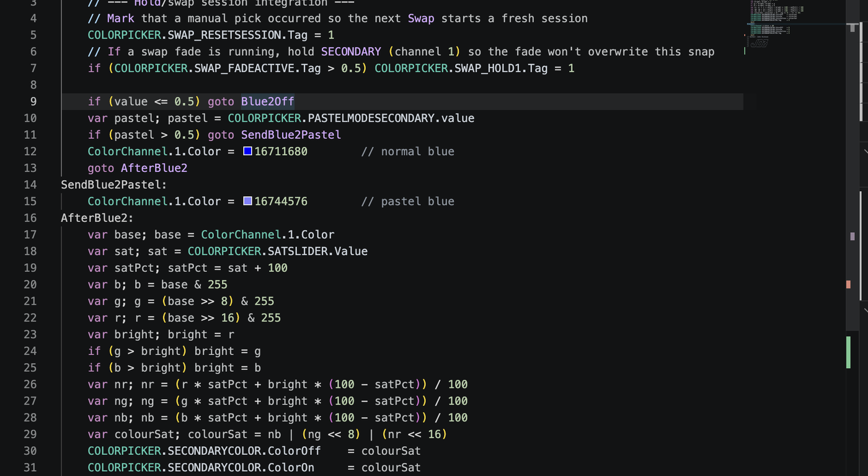Click the number 16711680

281,151
